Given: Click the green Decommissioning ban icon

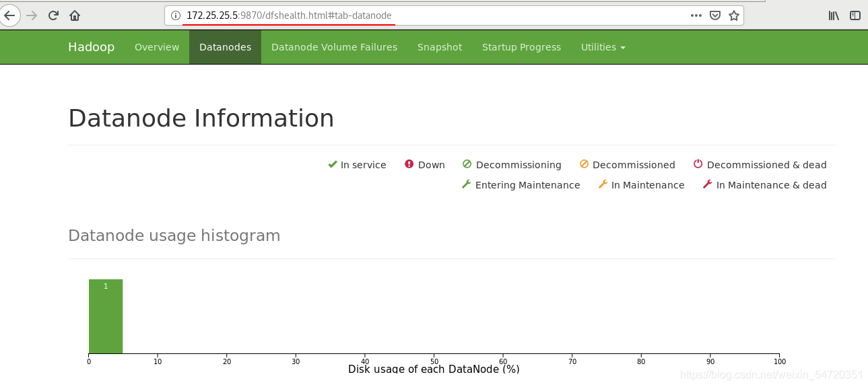Looking at the screenshot, I should tap(467, 164).
